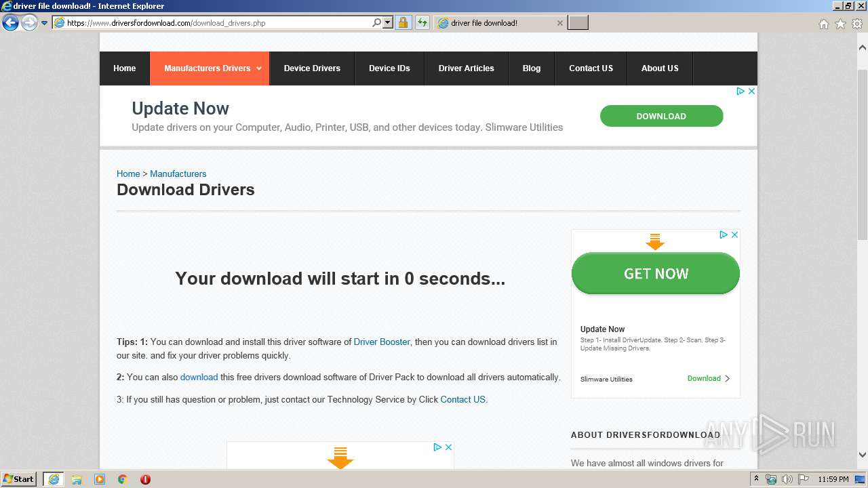Click the sidebar ad AdChoices icon
The height and width of the screenshot is (488, 868).
(x=724, y=235)
